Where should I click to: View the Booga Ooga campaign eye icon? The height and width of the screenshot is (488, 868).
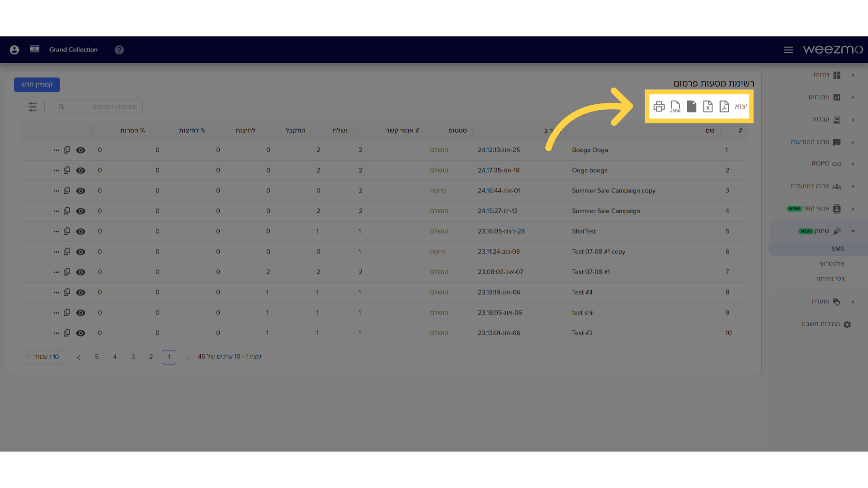click(x=80, y=150)
